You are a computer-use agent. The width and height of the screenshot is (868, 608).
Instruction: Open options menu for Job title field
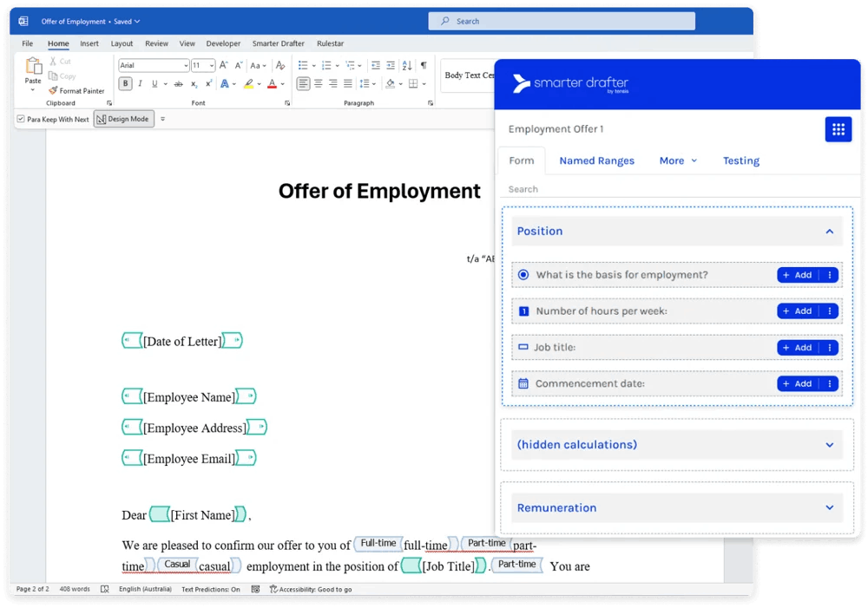tap(830, 348)
